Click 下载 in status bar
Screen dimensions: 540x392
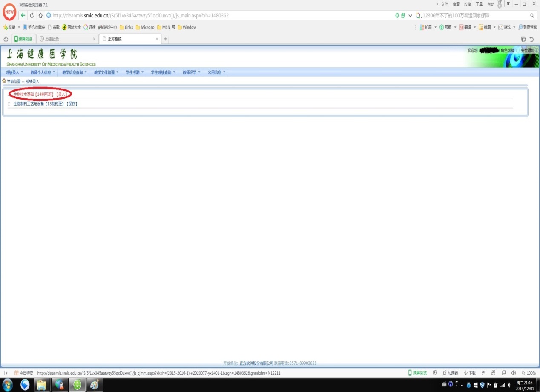click(x=470, y=373)
